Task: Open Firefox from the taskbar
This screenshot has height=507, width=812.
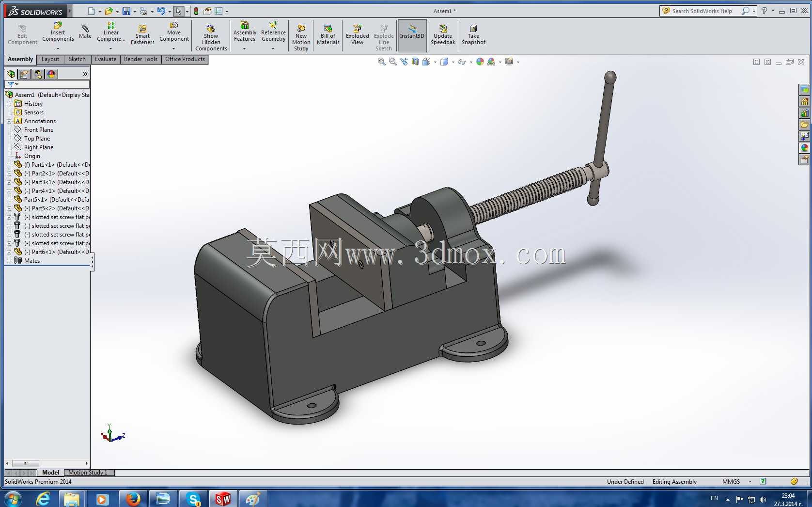Action: [132, 499]
